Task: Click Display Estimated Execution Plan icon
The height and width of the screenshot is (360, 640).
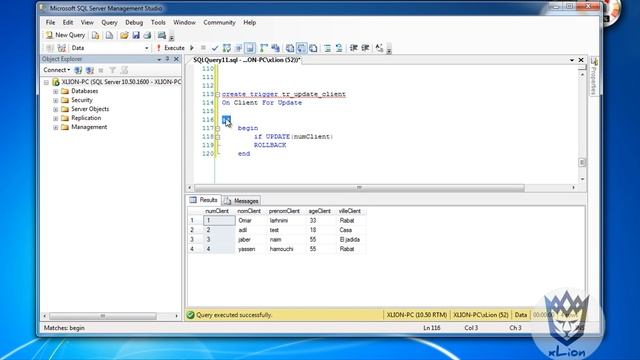Action: point(227,48)
